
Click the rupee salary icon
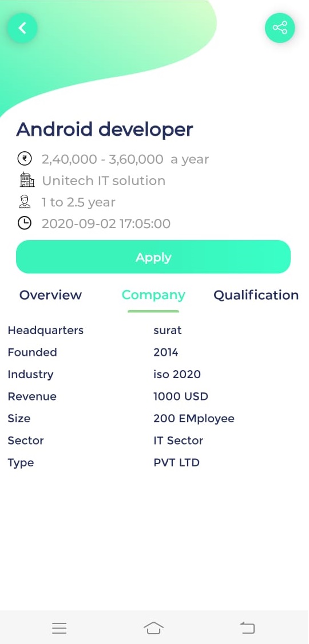click(24, 159)
